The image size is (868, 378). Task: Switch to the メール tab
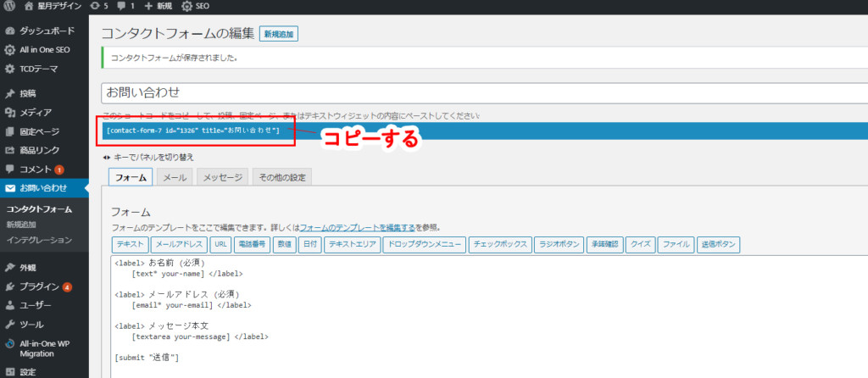coord(175,177)
